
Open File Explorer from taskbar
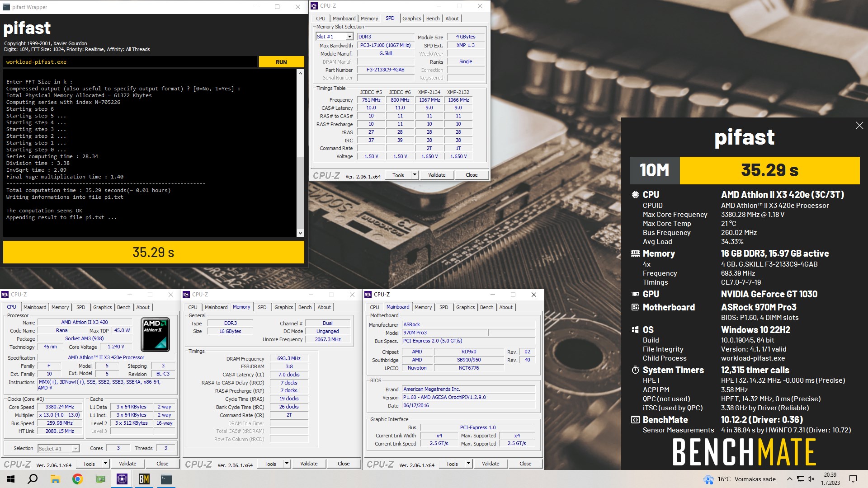(x=55, y=479)
